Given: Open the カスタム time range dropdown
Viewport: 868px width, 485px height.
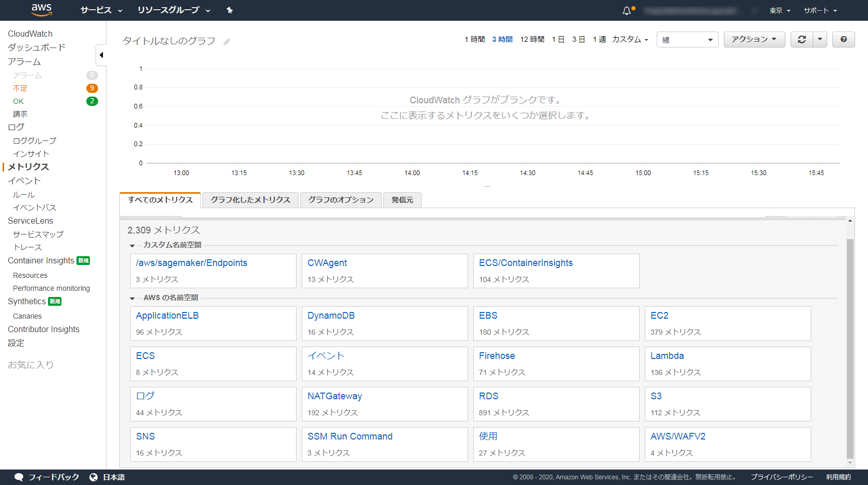Looking at the screenshot, I should [630, 39].
